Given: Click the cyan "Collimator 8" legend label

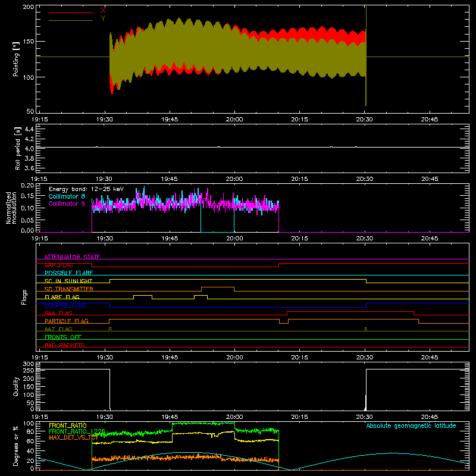Looking at the screenshot, I should [x=67, y=196].
